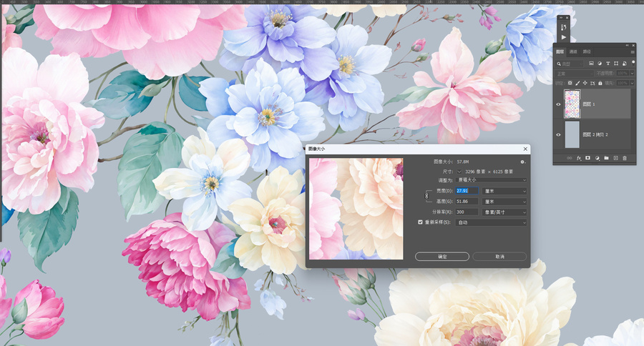Switch to the 通道 Channels tab
The height and width of the screenshot is (346, 644).
pyautogui.click(x=573, y=51)
